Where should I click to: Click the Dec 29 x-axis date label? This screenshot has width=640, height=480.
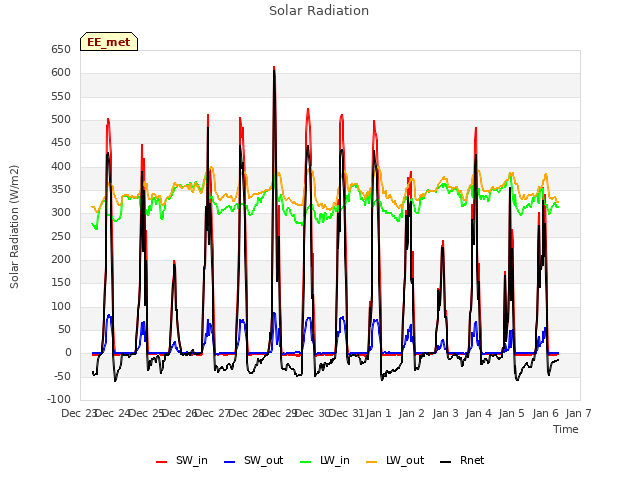[x=280, y=413]
